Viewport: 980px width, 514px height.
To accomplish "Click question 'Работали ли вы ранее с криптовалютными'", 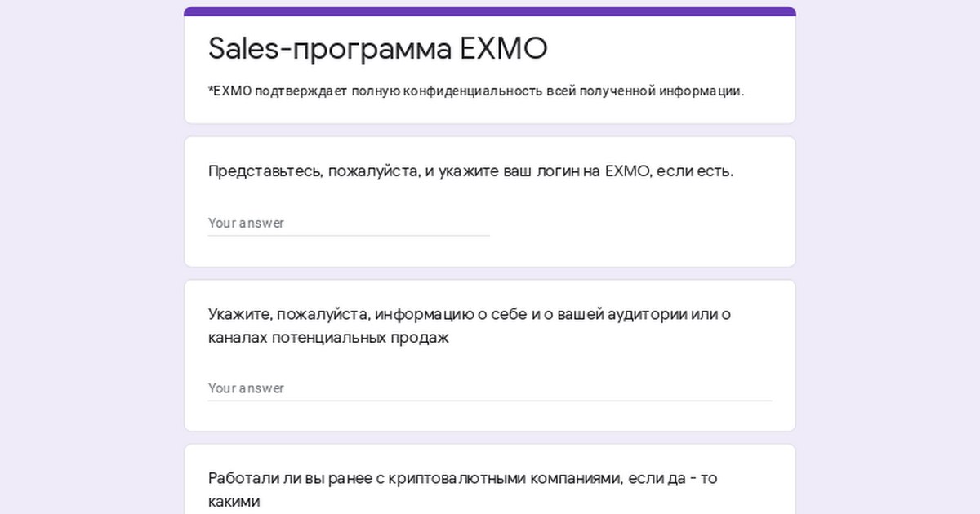I will 463,490.
